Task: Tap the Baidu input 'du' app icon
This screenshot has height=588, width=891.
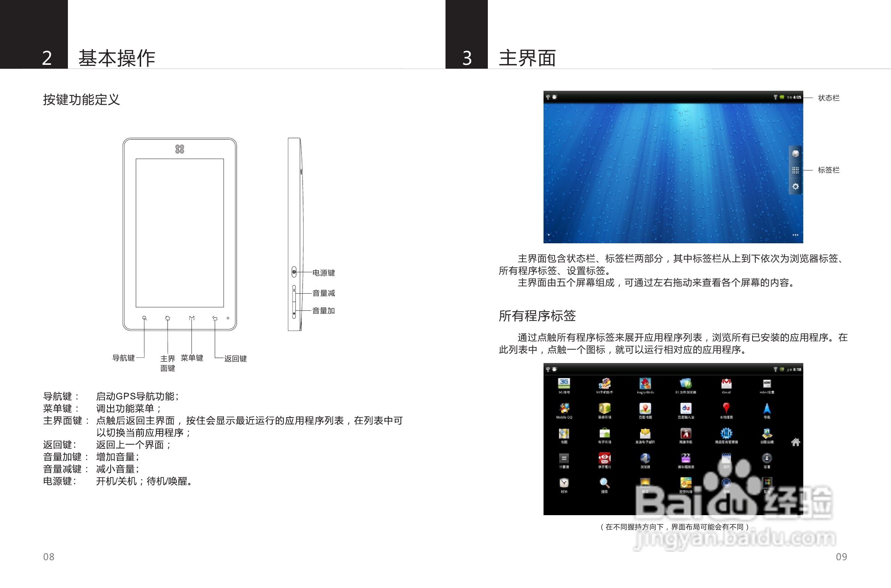Action: [x=686, y=409]
